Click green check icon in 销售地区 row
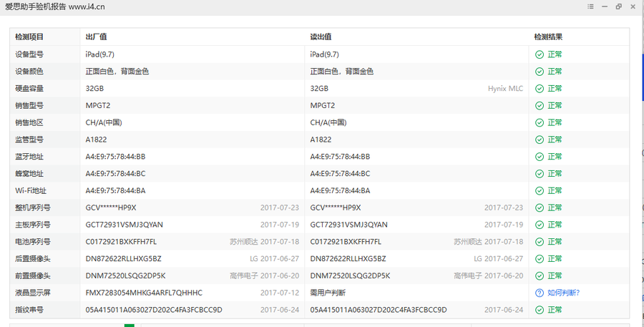644x327 pixels. [x=540, y=123]
